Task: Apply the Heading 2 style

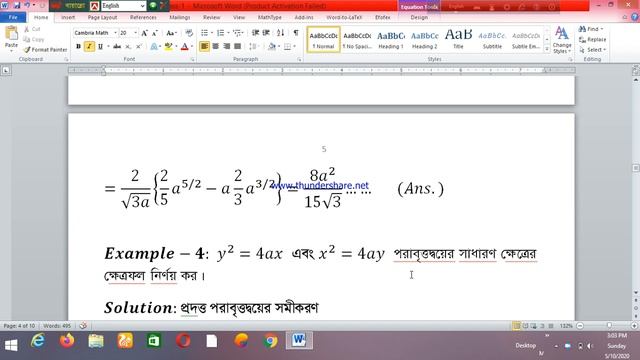Action: (424, 40)
